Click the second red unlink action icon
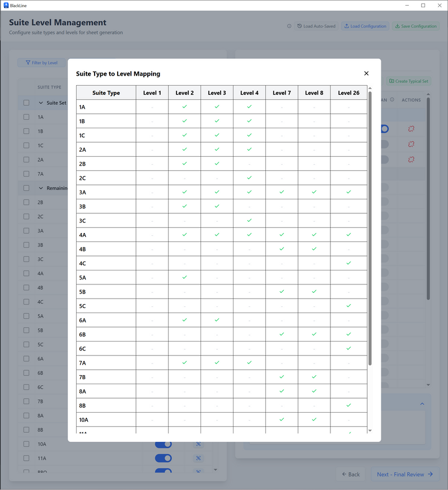Viewport: 448px width, 490px height. tap(411, 144)
